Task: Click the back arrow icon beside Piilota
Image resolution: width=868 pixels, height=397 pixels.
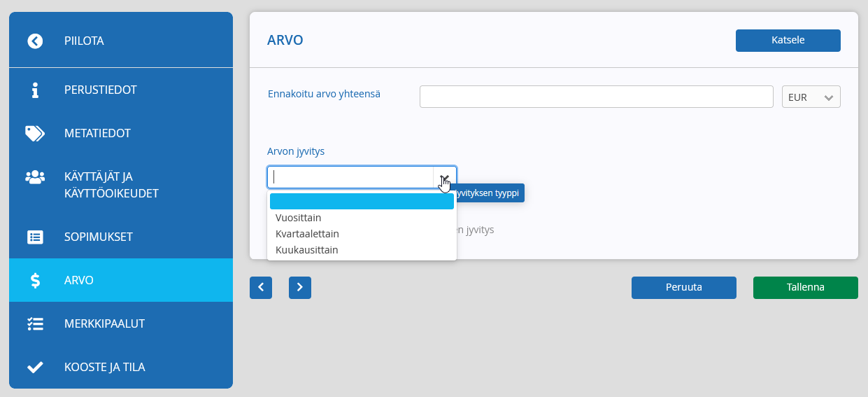Action: coord(35,41)
